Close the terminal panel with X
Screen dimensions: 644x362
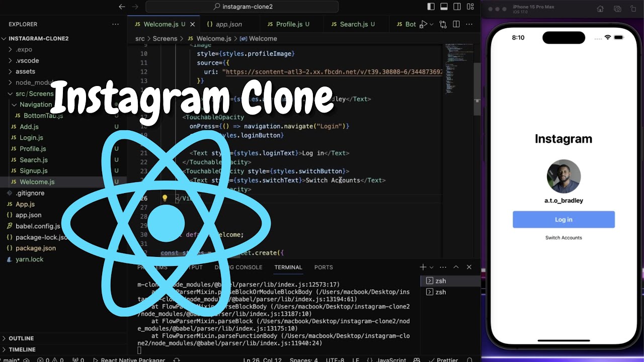(x=469, y=267)
